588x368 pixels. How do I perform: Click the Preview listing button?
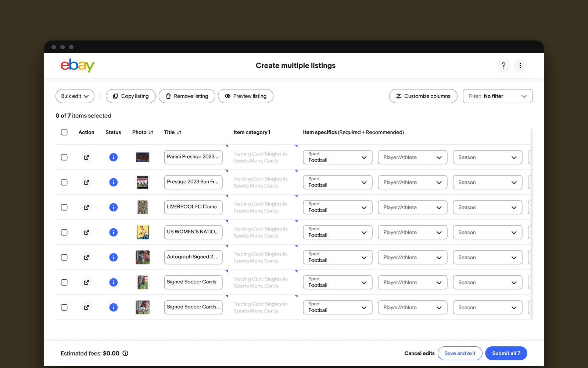click(246, 96)
